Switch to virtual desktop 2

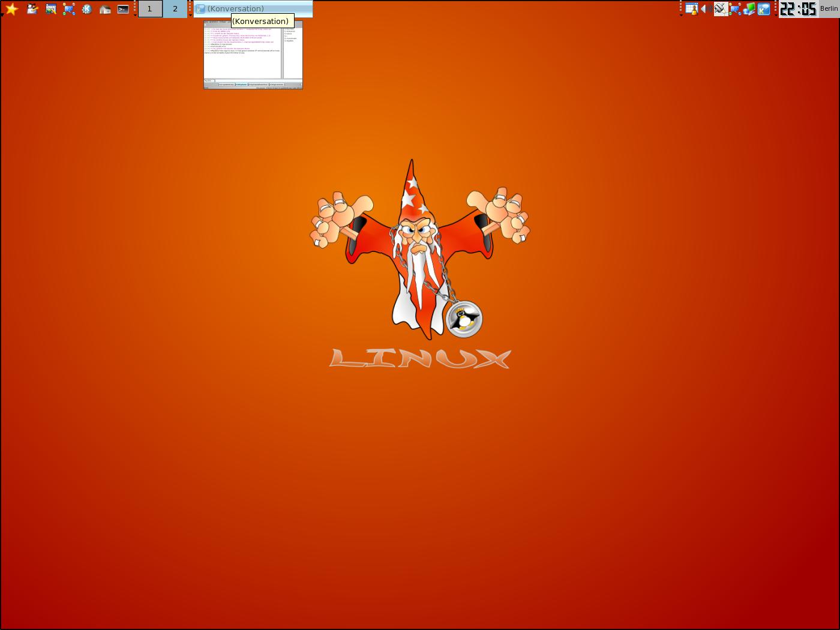point(175,9)
